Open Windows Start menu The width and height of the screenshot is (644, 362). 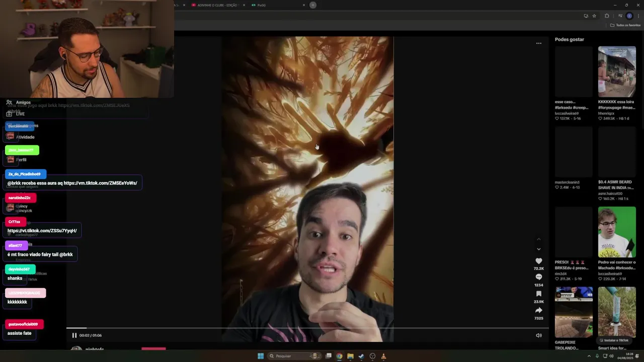point(261,356)
